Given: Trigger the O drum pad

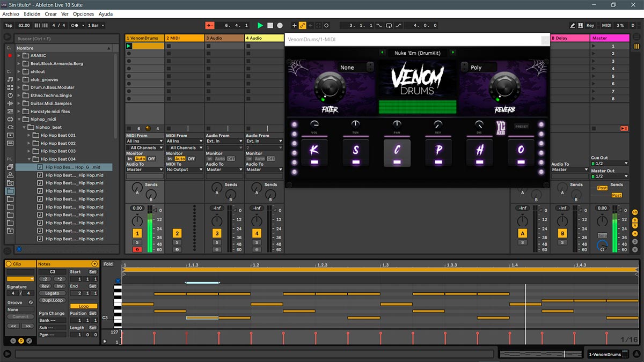Looking at the screenshot, I should click(x=521, y=153).
